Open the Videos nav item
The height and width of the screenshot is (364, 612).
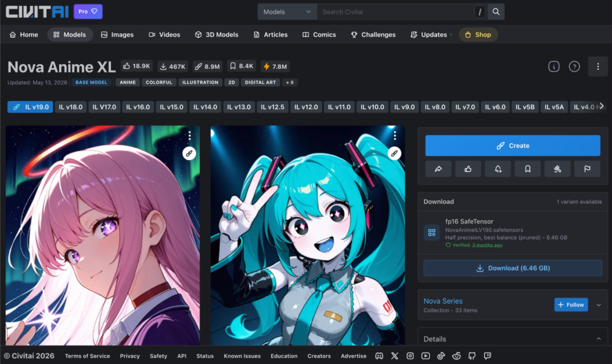coord(164,35)
